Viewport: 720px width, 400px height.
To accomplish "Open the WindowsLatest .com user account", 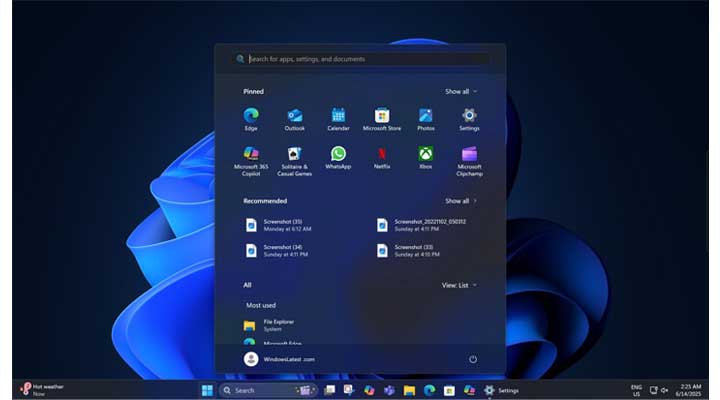I will tap(279, 359).
